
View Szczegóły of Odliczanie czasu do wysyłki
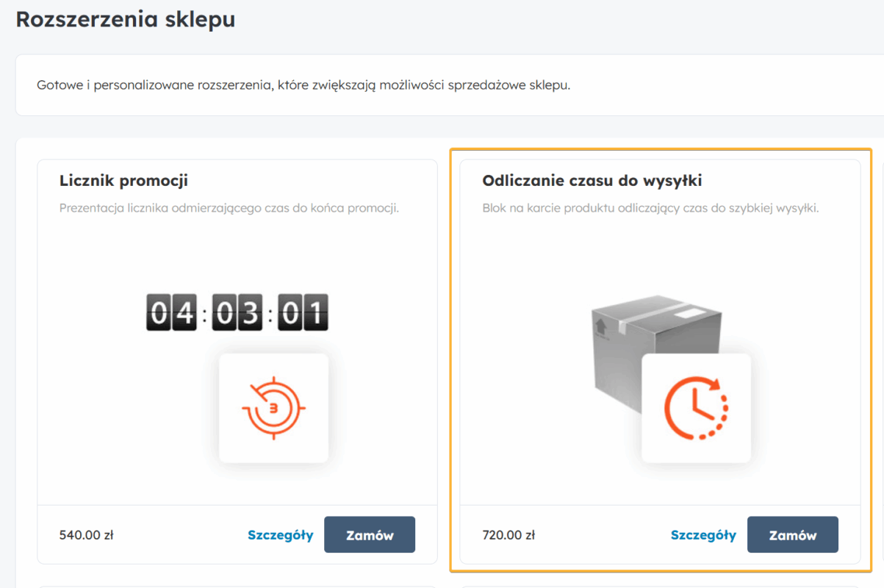(x=703, y=535)
